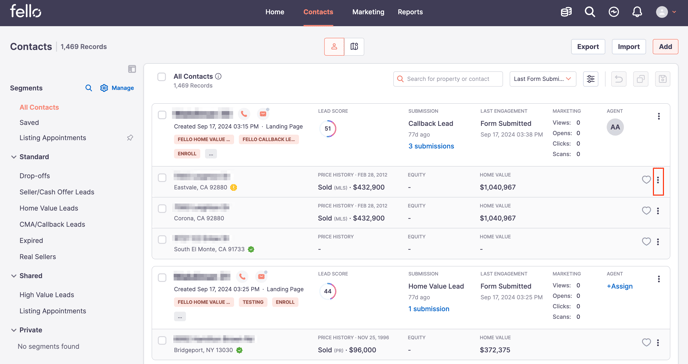Open the Reports tab
Image resolution: width=688 pixels, height=364 pixels.
[410, 12]
